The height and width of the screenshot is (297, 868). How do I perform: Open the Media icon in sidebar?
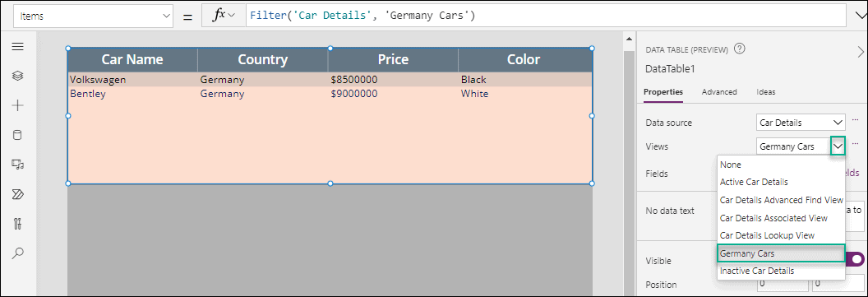coord(18,165)
